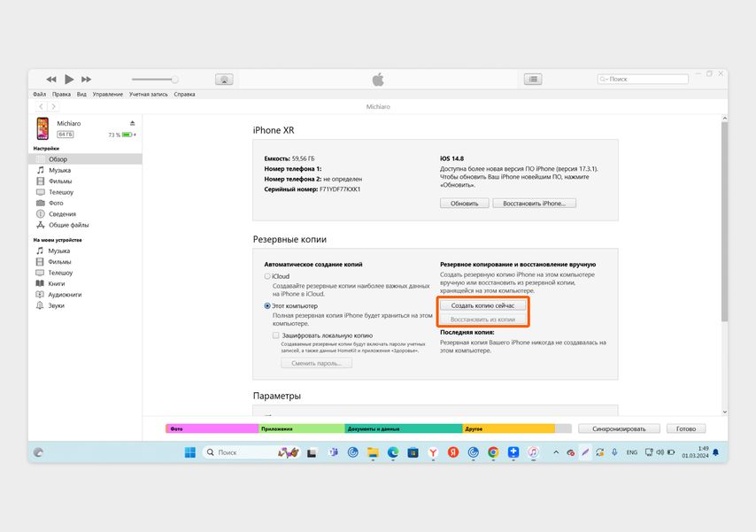Click the vertical scrollbar thumb
This screenshot has width=756, height=532.
click(x=724, y=222)
